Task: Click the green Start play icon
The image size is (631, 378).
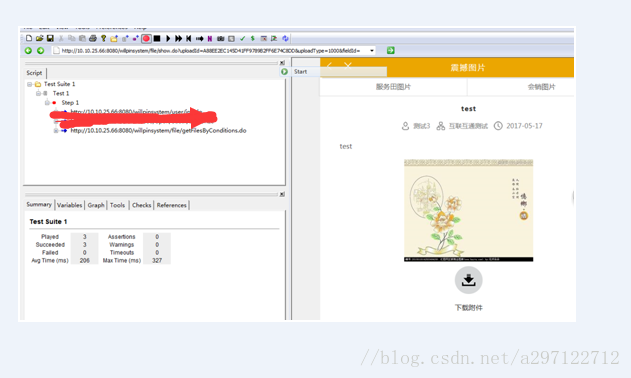Action: (285, 71)
